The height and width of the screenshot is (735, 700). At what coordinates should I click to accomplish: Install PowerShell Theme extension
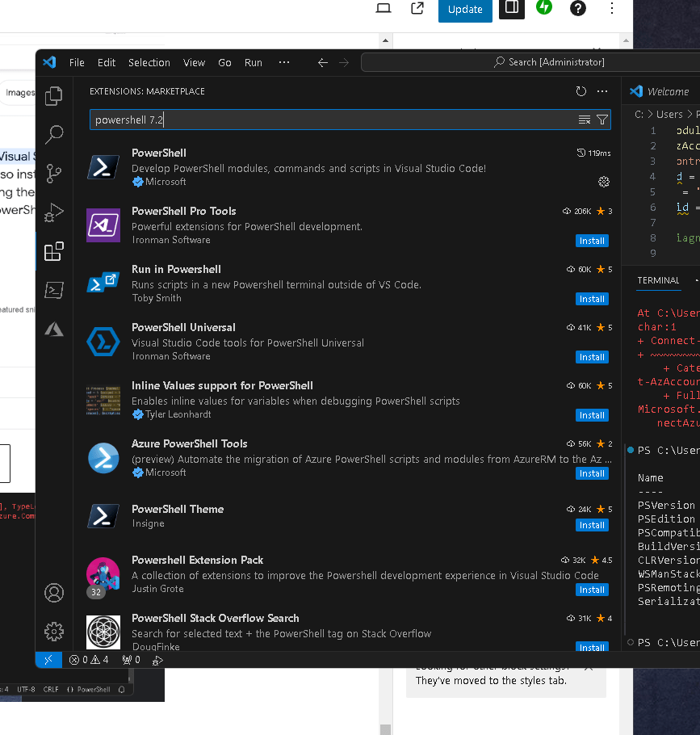click(592, 525)
